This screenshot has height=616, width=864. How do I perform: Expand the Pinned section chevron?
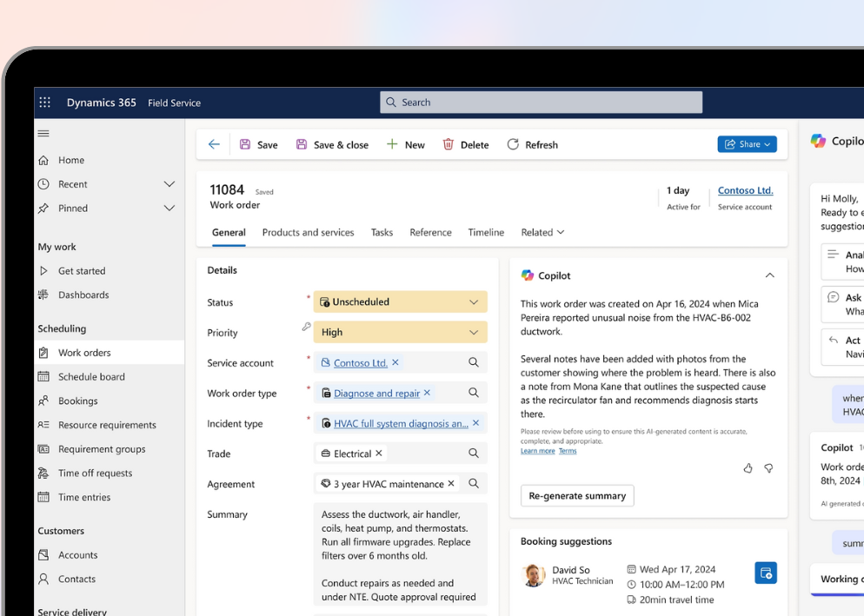point(169,209)
